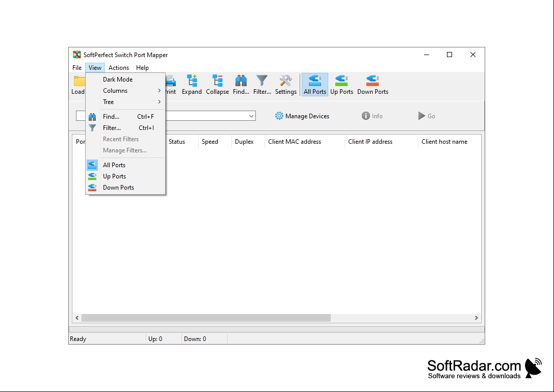Screen dimensions: 554x392
Task: Sort by Client host name column
Action: (x=450, y=142)
